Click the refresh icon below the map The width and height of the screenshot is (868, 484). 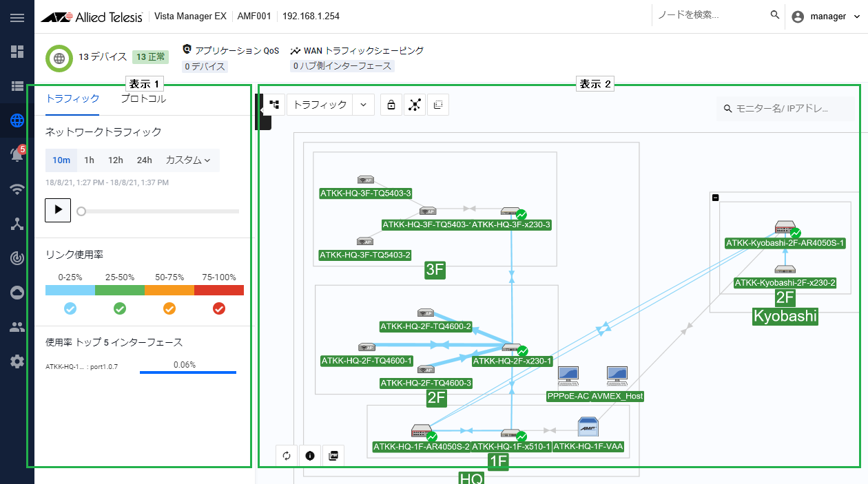287,456
